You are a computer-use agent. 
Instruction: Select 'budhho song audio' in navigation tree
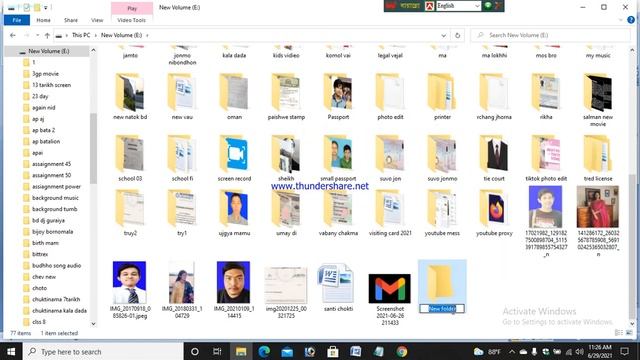[56, 265]
